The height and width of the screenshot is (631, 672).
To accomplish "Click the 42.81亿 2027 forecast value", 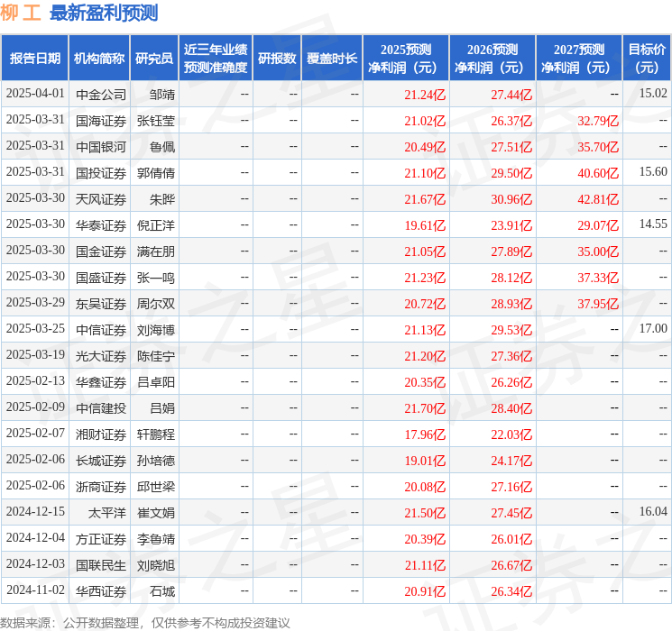I will pyautogui.click(x=598, y=199).
